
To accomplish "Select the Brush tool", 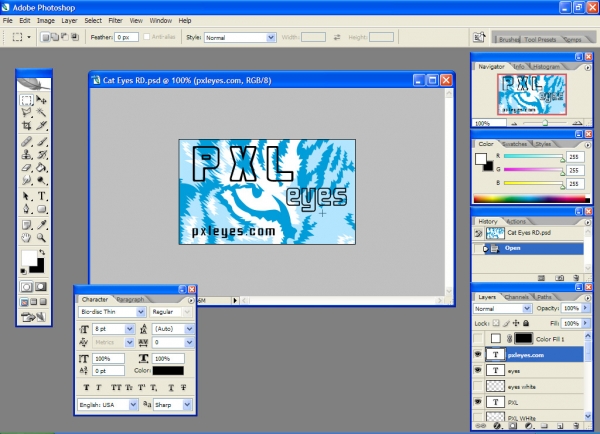I will click(41, 142).
